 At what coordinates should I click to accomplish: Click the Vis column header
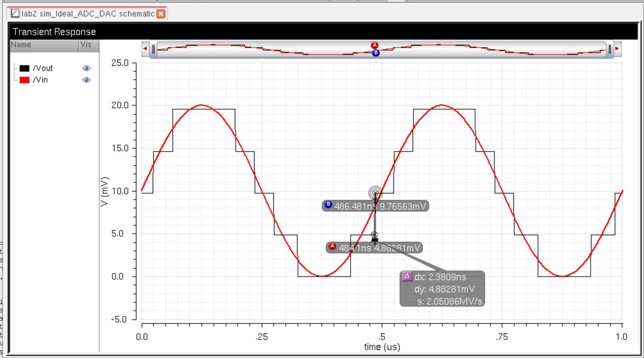pyautogui.click(x=87, y=45)
